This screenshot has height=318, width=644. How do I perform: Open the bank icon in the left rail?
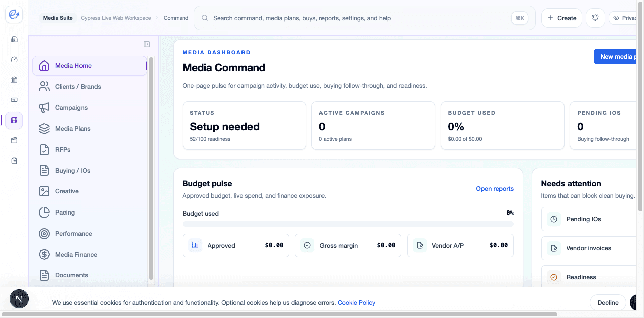(x=14, y=80)
